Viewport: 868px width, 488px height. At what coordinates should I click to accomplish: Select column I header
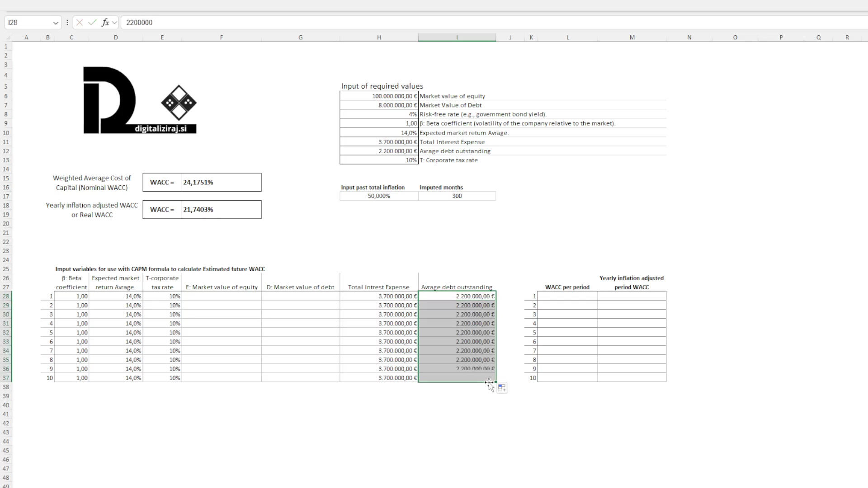pos(457,37)
